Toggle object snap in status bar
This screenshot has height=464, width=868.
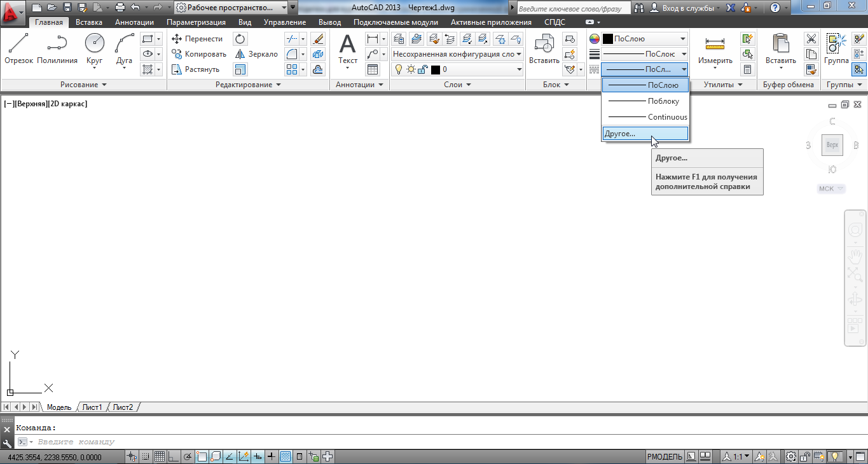(202, 456)
